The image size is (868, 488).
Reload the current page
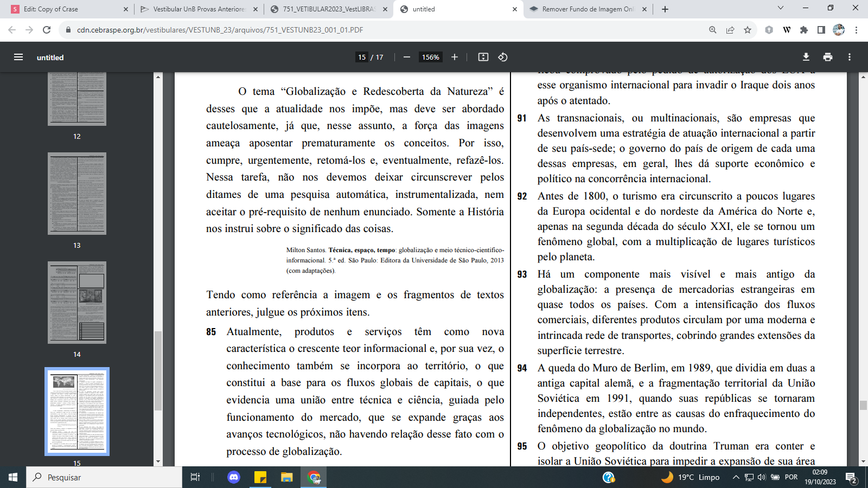point(47,30)
